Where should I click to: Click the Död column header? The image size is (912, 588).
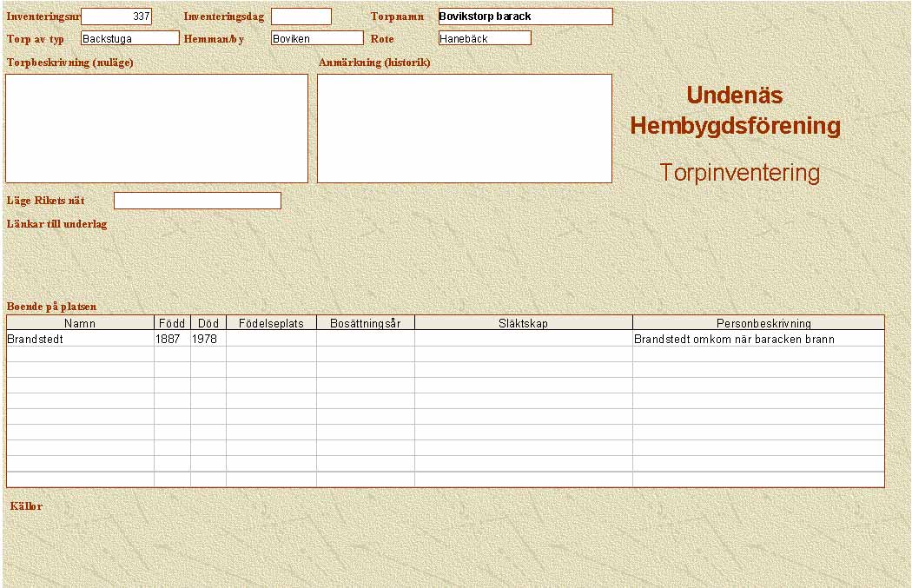tap(208, 323)
